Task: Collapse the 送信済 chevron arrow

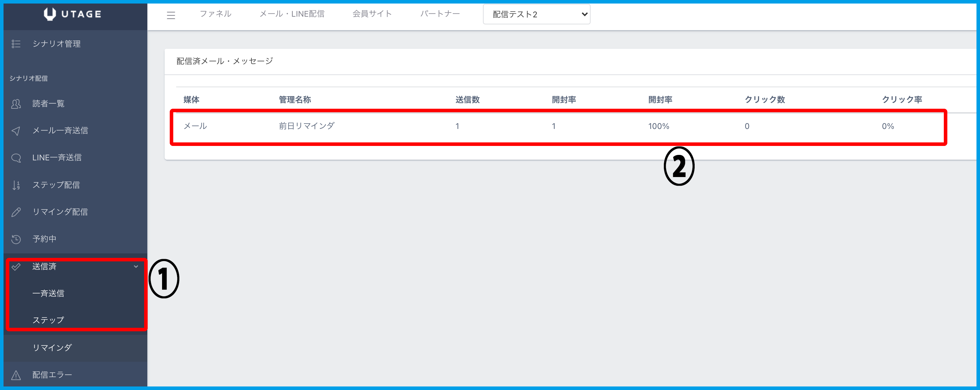Action: (x=136, y=267)
